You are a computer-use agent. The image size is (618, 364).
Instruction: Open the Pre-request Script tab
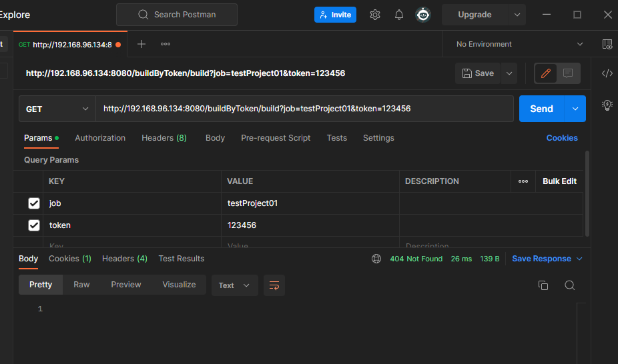(276, 138)
